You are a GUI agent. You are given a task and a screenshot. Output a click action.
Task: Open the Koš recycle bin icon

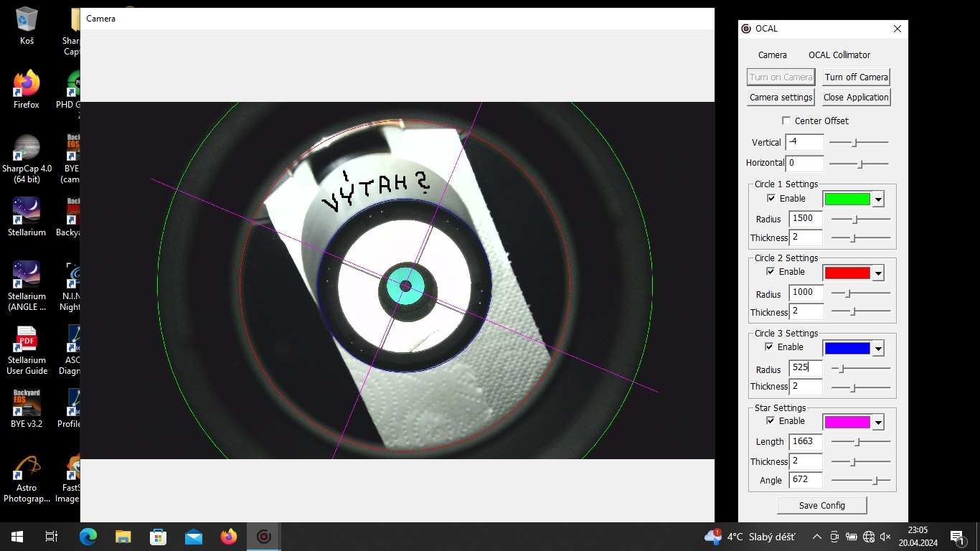[x=27, y=27]
